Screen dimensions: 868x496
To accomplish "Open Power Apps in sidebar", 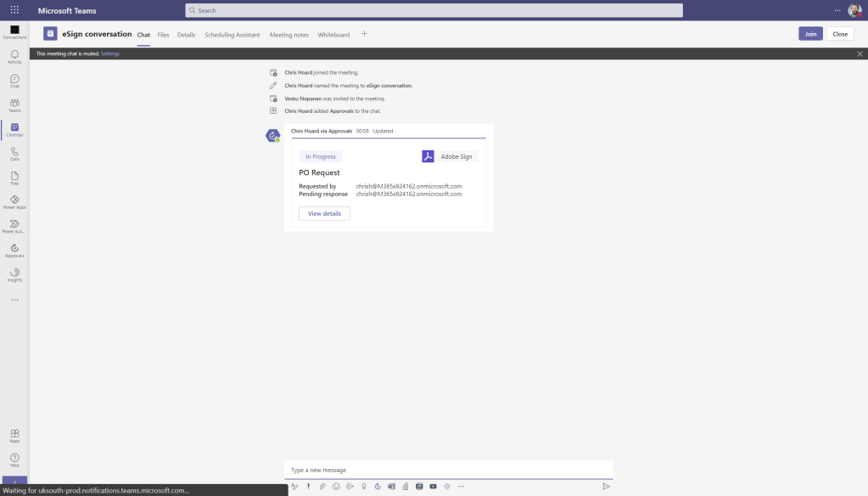I will [14, 202].
